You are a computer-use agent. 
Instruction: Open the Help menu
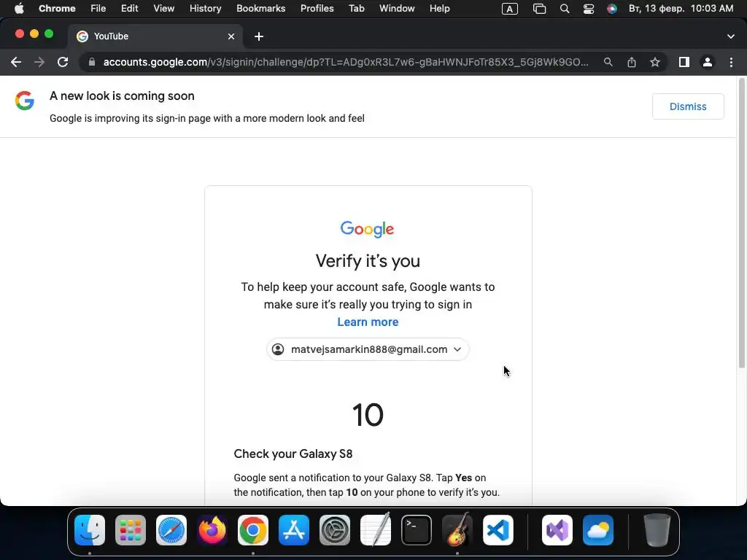pyautogui.click(x=440, y=9)
